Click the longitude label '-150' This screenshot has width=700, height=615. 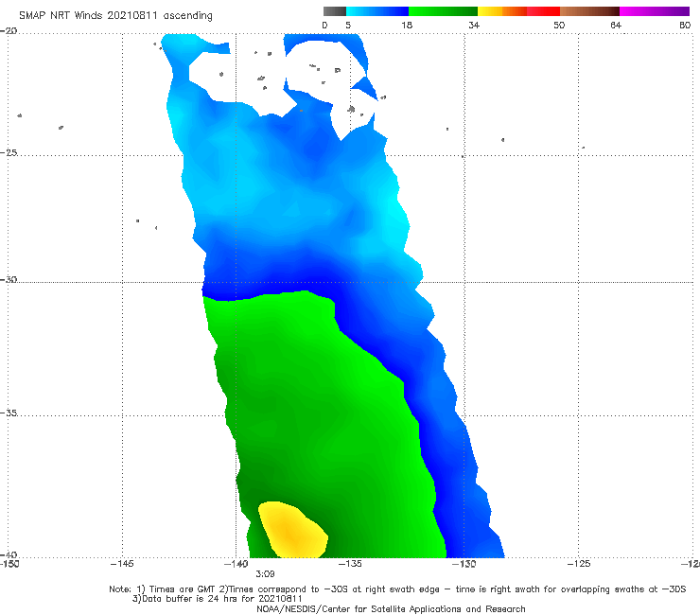coord(9,564)
